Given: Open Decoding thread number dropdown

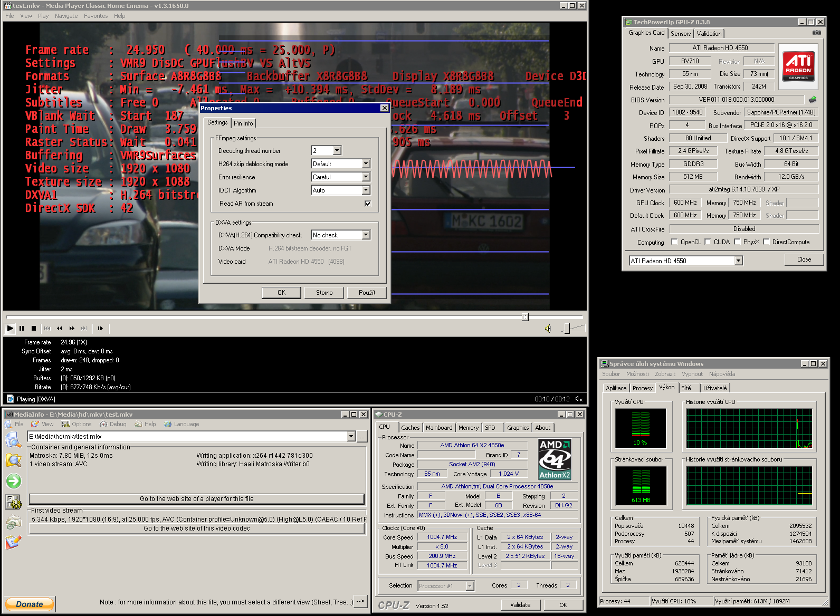Looking at the screenshot, I should (x=337, y=151).
